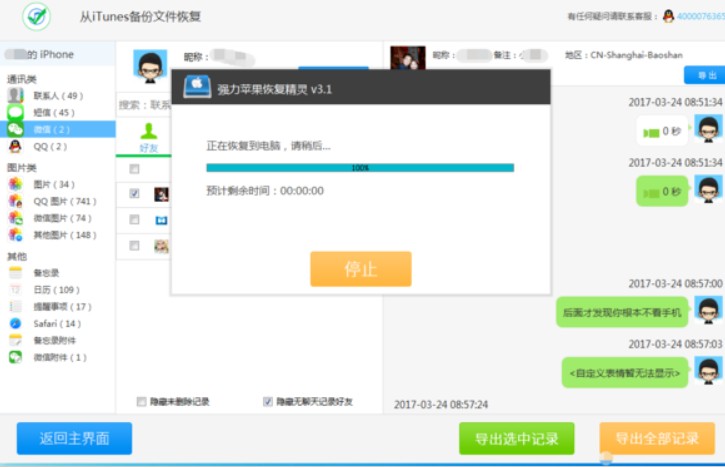Toggle 隐藏无聊天记录好友 checkbox

click(x=267, y=402)
